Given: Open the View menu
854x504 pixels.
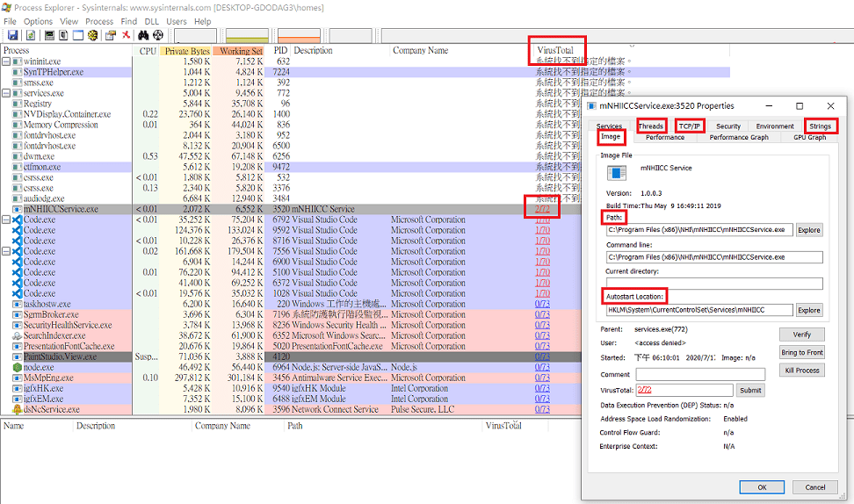Looking at the screenshot, I should click(x=69, y=21).
